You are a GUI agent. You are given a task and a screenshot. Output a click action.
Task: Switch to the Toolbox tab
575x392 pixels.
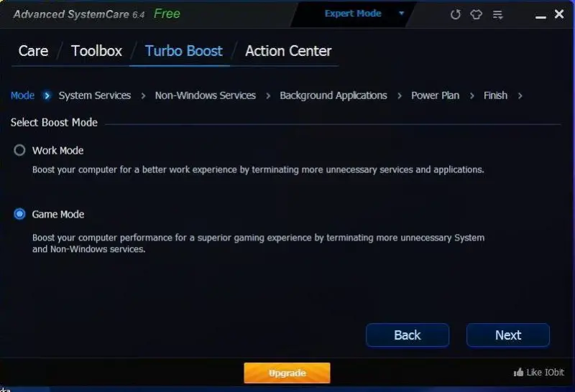point(96,51)
